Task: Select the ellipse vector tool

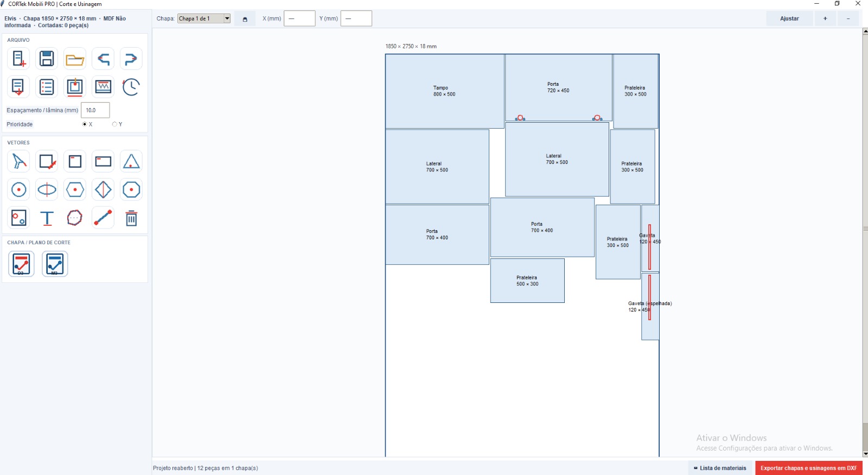Action: click(47, 189)
